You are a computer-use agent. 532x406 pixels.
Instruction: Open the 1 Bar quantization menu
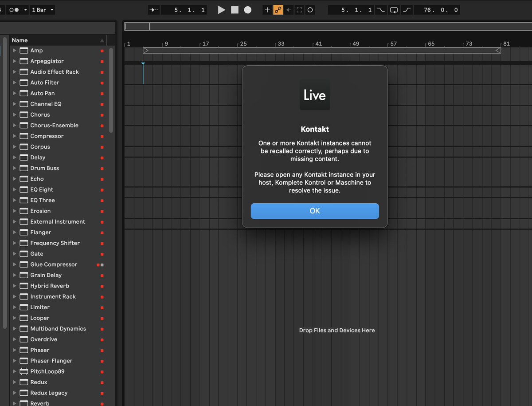click(43, 10)
